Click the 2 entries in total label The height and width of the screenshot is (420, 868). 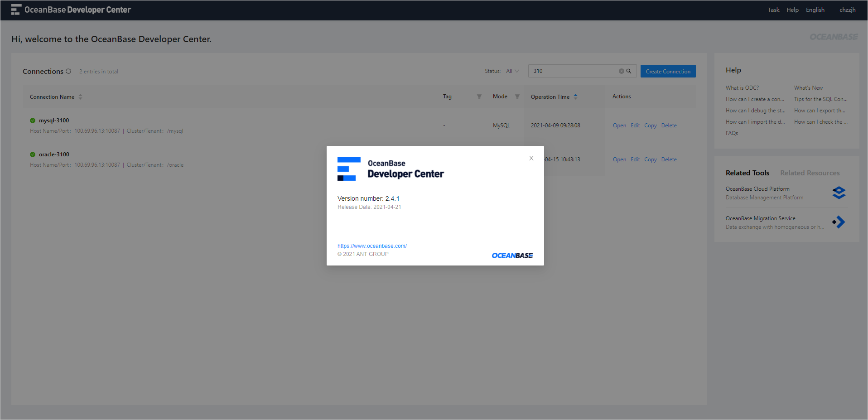[98, 72]
